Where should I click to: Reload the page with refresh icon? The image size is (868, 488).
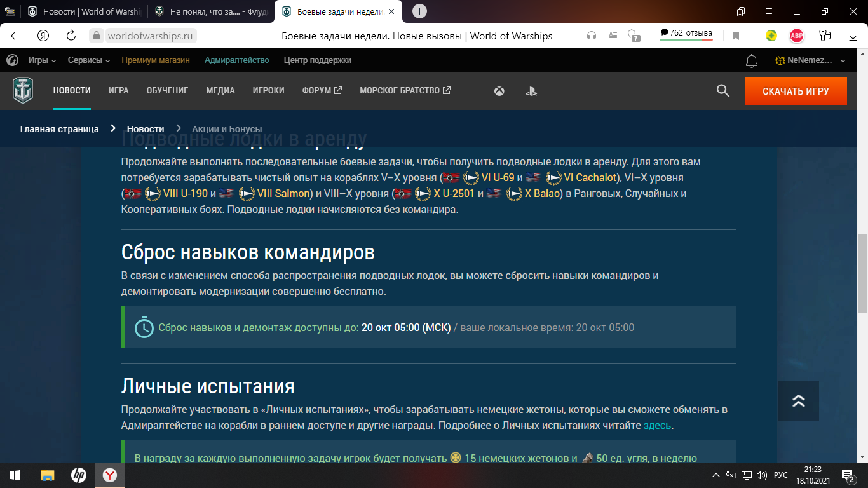pyautogui.click(x=71, y=36)
